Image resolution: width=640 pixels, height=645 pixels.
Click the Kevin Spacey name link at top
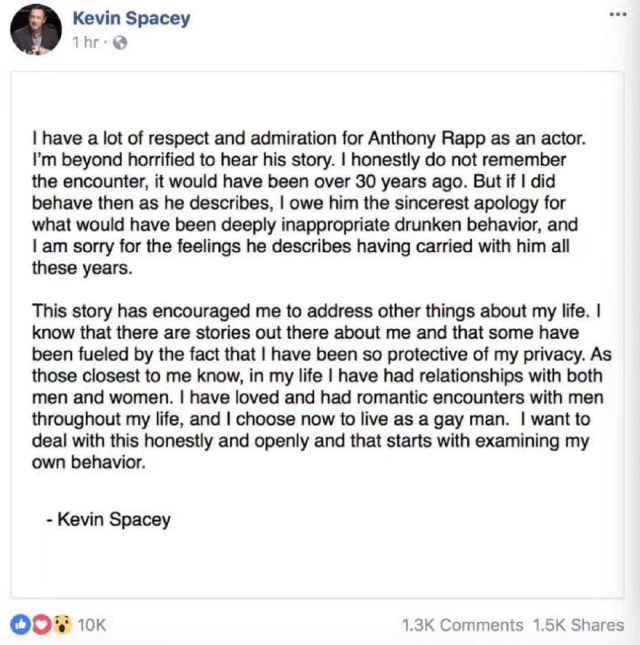[131, 19]
